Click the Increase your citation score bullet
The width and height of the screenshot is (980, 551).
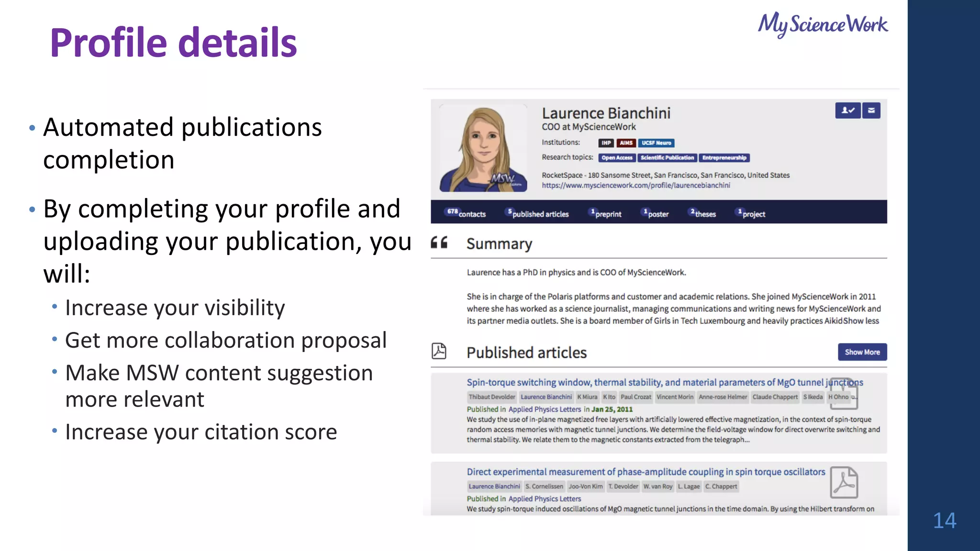[201, 432]
